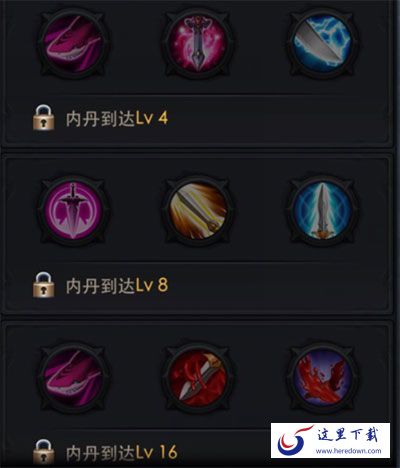Image resolution: width=400 pixels, height=468 pixels.
Task: Click the 内丹到达Lv 8 unlock requirement text
Action: coord(117,286)
